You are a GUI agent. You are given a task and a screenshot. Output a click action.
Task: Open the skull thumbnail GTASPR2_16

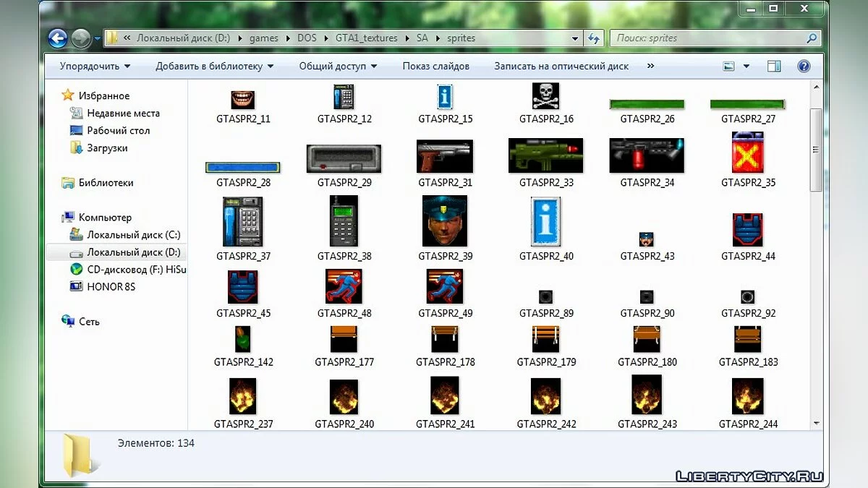pos(546,96)
